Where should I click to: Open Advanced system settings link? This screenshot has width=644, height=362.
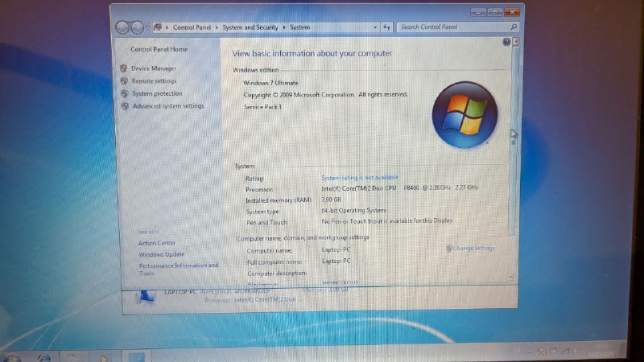pos(168,106)
